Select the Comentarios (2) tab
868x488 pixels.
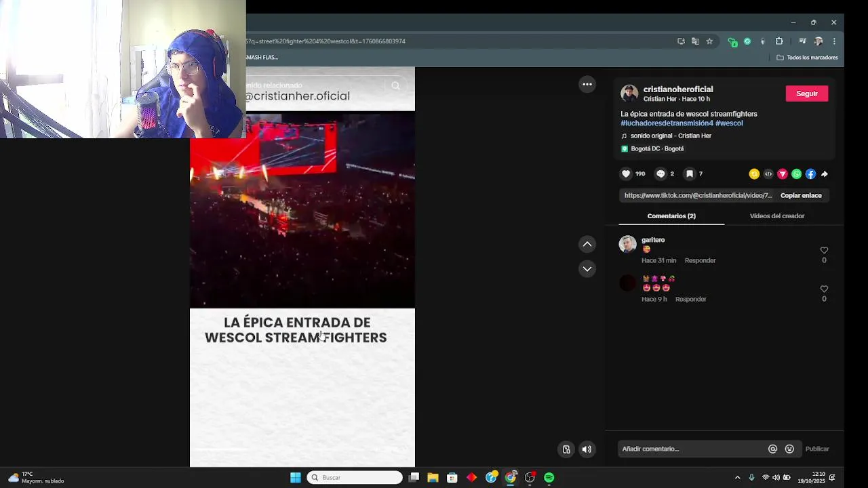[671, 216]
